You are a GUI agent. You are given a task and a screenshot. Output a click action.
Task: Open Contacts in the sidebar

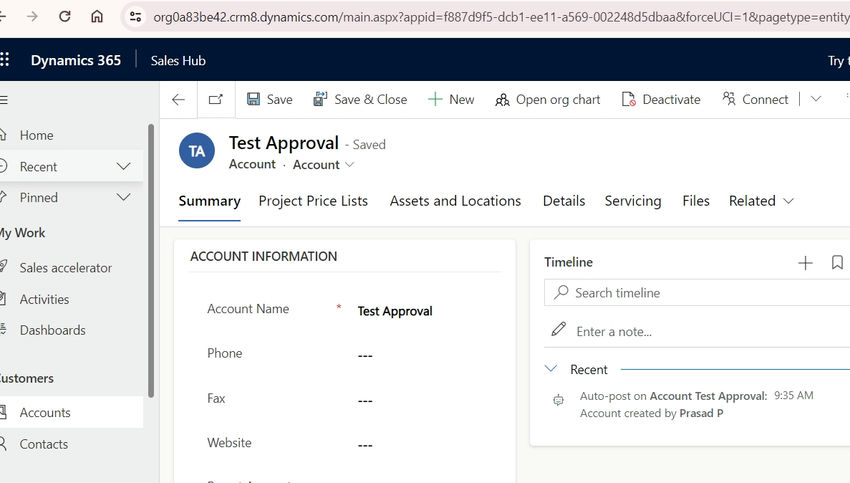(x=44, y=444)
